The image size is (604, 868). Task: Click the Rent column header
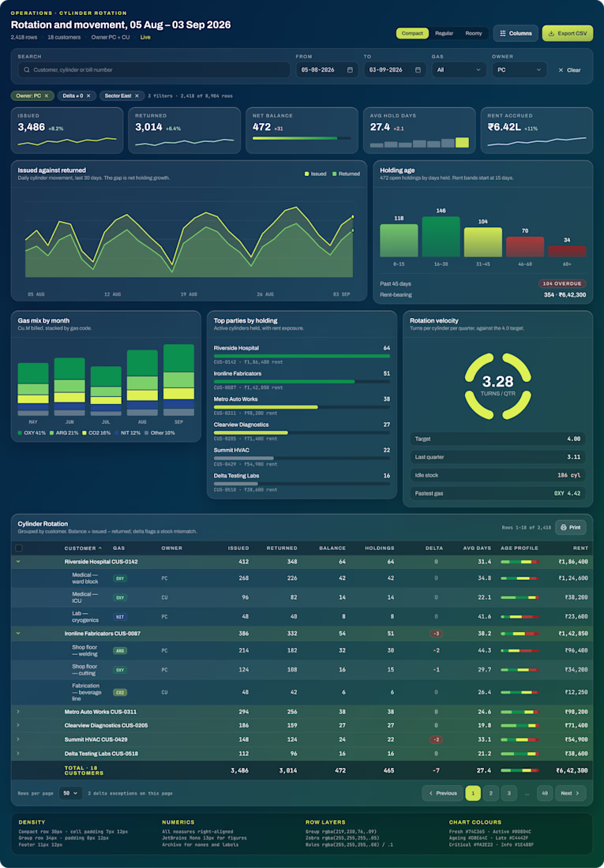point(581,548)
